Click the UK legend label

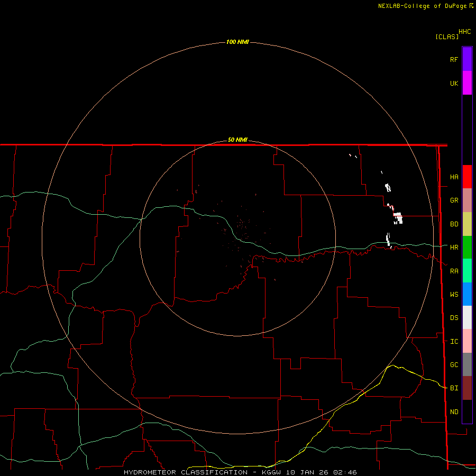click(x=454, y=83)
